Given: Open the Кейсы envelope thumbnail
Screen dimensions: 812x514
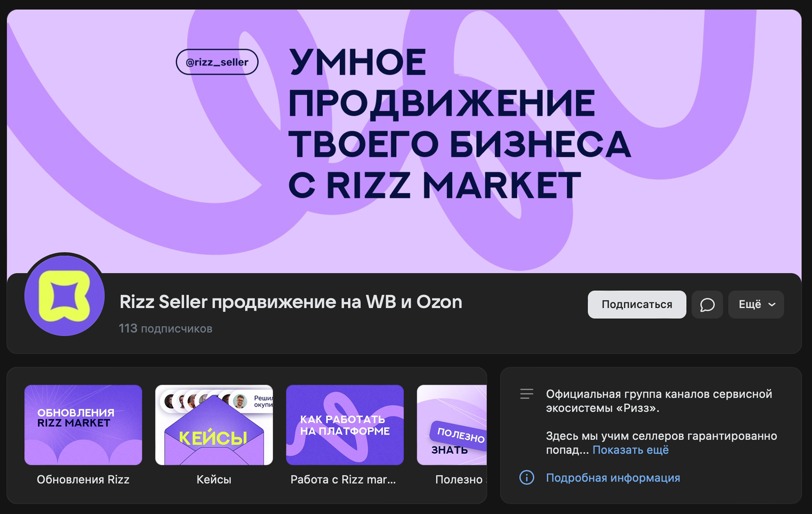Looking at the screenshot, I should 214,425.
